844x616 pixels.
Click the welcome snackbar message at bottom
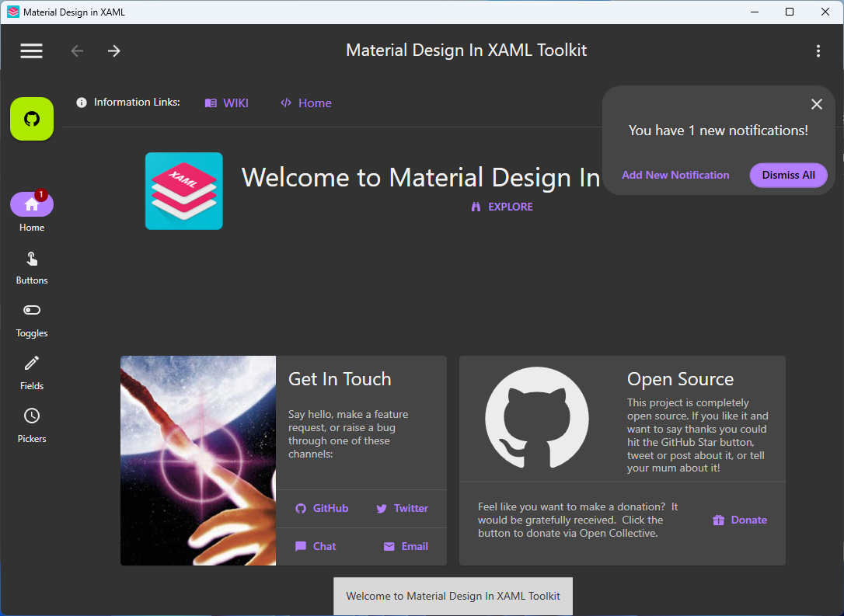[452, 596]
